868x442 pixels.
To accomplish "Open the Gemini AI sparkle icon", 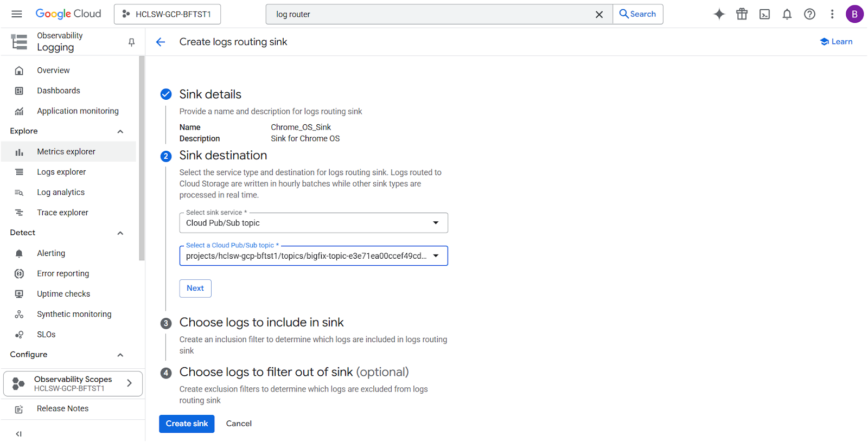I will pyautogui.click(x=719, y=14).
